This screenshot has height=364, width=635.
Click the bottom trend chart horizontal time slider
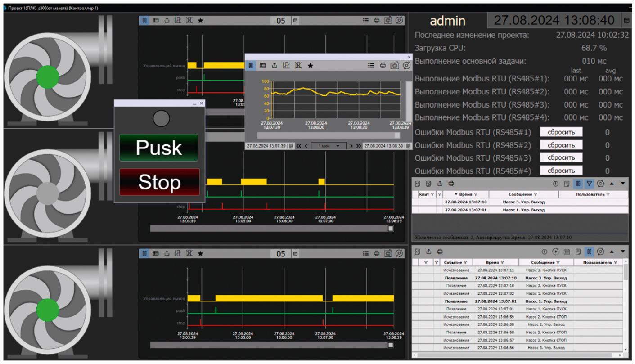tap(270, 345)
